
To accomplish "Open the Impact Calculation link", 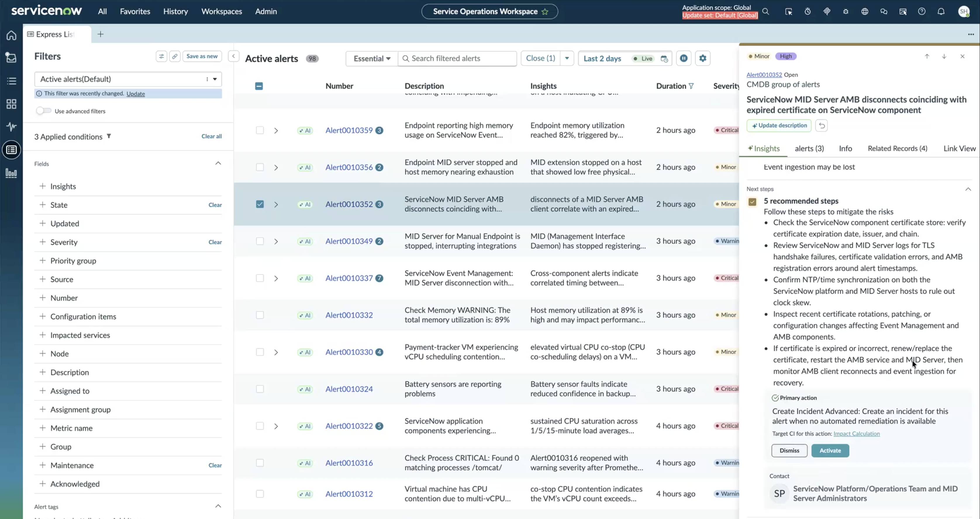I will pyautogui.click(x=856, y=433).
